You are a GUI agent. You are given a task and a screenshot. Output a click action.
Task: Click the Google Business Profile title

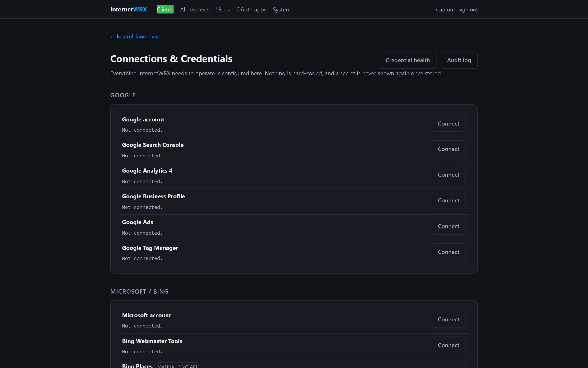(153, 196)
